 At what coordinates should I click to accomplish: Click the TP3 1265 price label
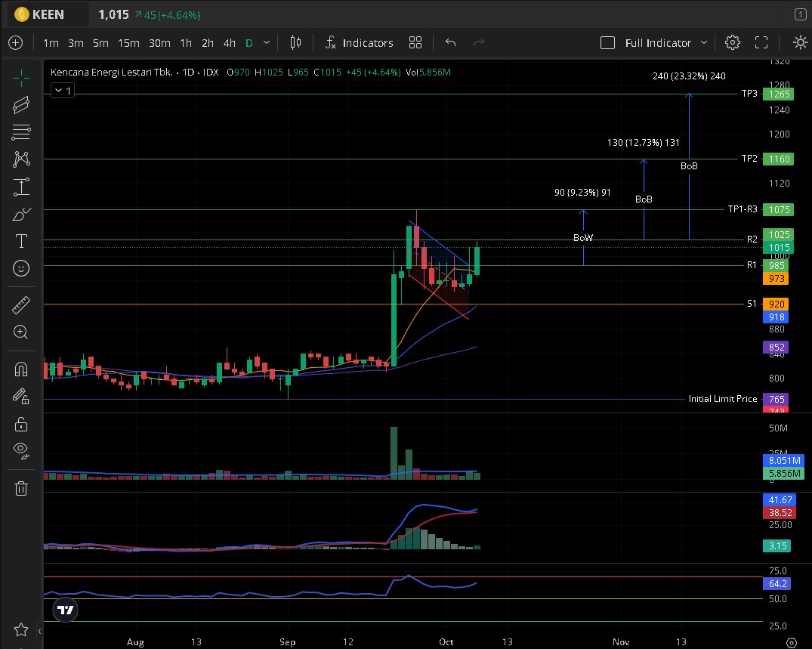click(x=776, y=94)
